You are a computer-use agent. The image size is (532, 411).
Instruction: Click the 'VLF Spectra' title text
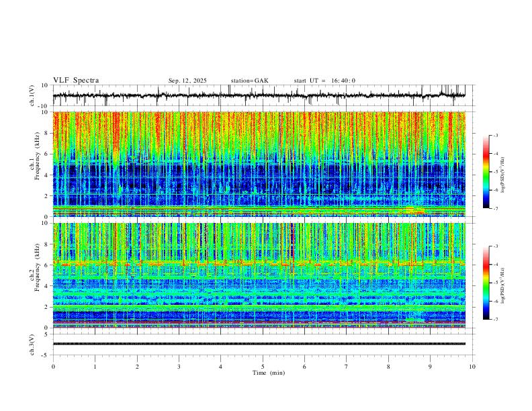click(x=76, y=81)
